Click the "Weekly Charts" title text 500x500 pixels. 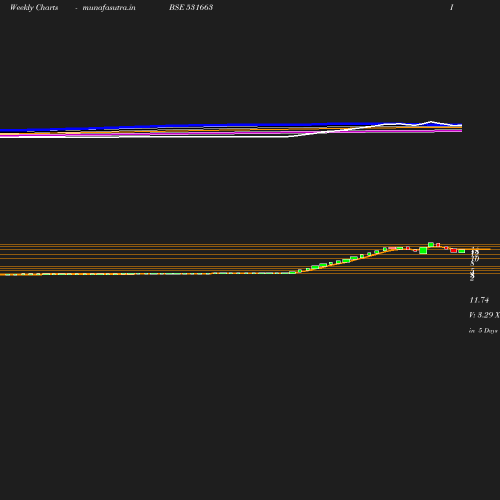34,7
